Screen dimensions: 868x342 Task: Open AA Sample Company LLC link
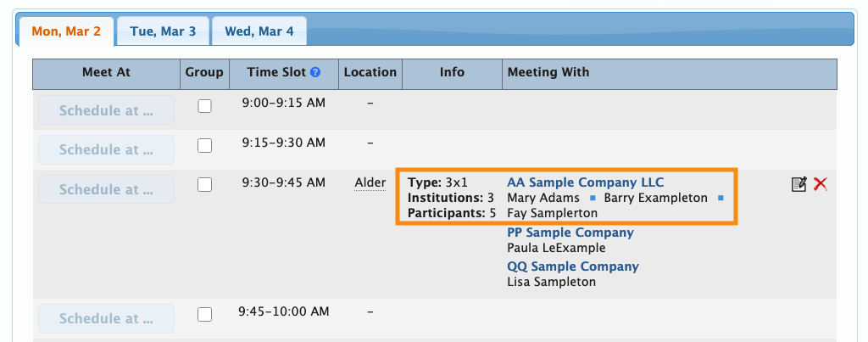585,182
